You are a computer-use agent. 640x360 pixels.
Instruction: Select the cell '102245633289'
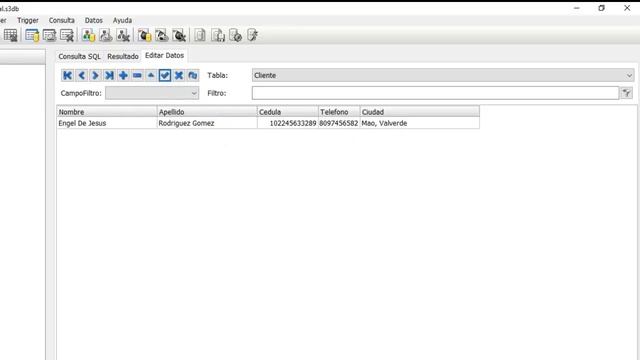point(288,123)
